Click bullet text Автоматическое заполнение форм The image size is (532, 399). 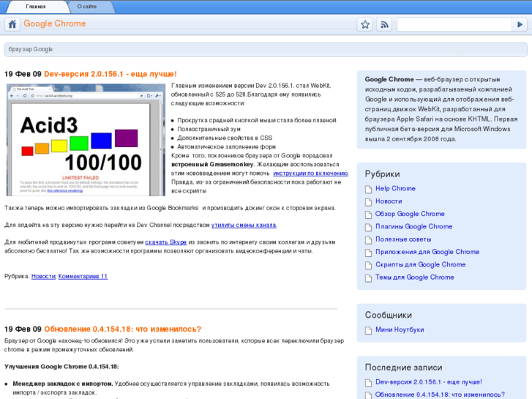point(226,146)
